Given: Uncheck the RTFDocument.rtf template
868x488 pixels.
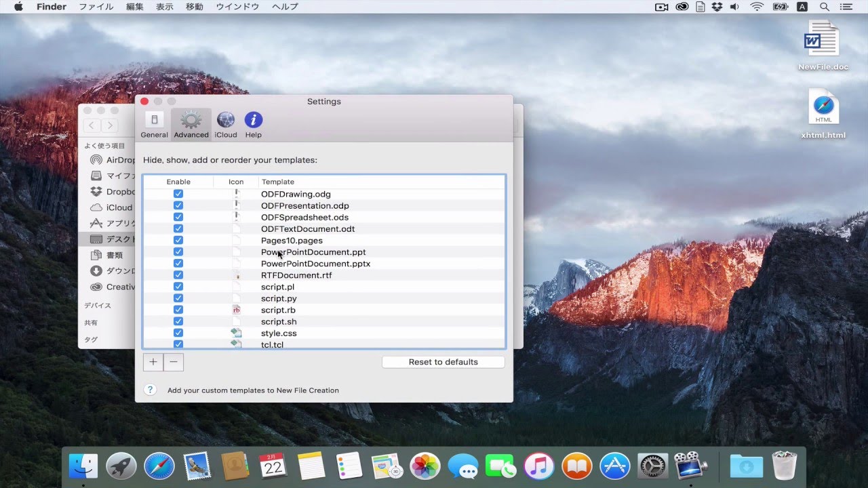Looking at the screenshot, I should [178, 274].
